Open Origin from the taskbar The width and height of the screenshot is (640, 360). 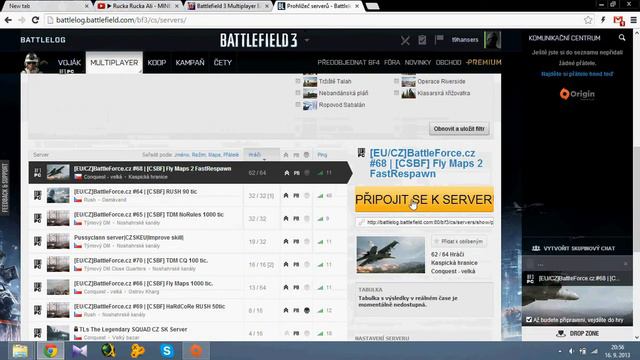pyautogui.click(x=196, y=351)
